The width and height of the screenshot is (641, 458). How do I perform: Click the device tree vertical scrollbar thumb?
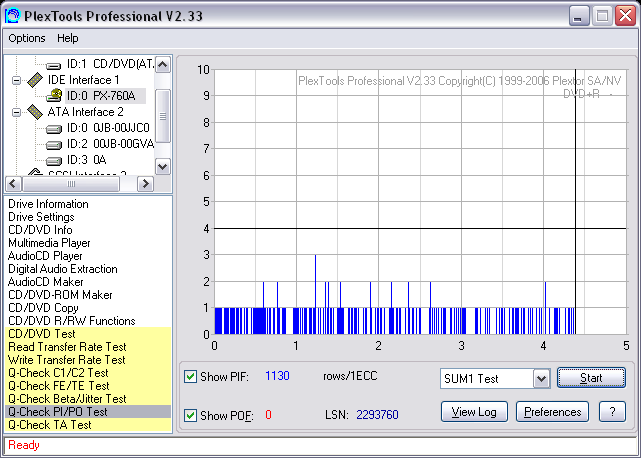tap(163, 116)
